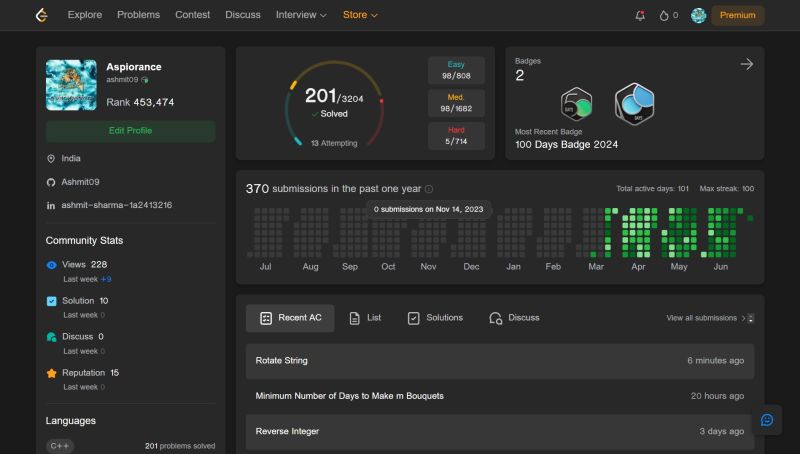Open the Ashmit09 GitHub link
The width and height of the screenshot is (800, 454).
(80, 182)
